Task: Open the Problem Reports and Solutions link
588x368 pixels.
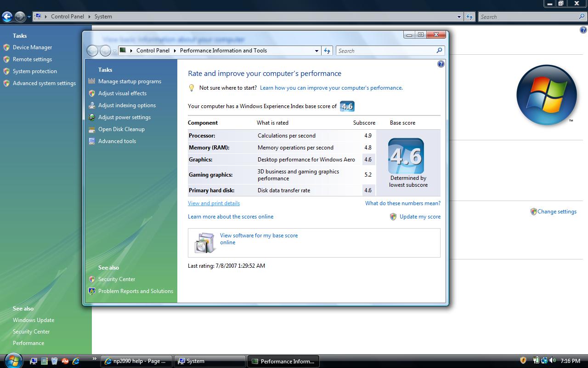Action: (x=136, y=291)
